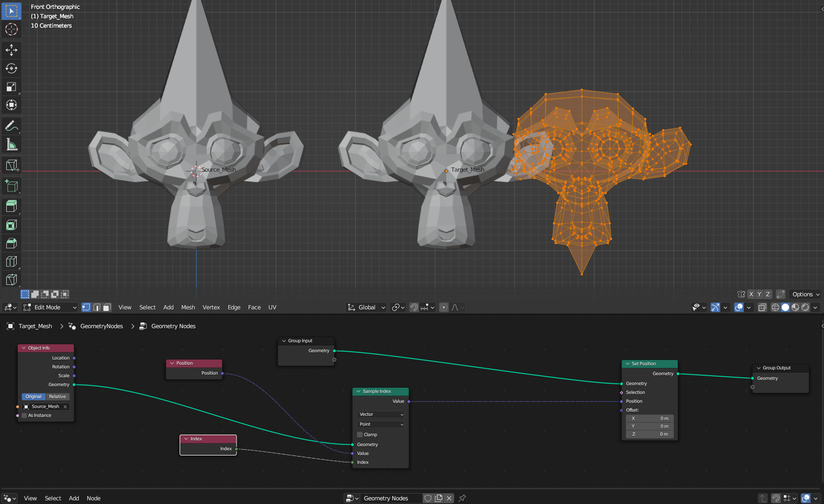Viewport: 824px width, 504px height.
Task: Choose the Move tool
Action: (x=11, y=50)
